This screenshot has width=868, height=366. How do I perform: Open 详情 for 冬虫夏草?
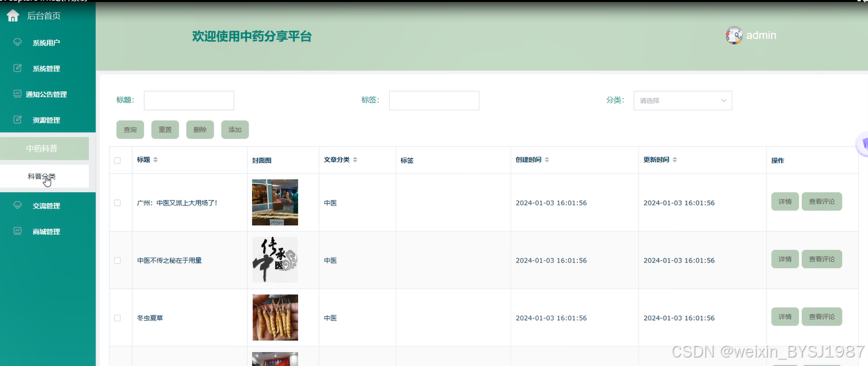[x=785, y=317]
